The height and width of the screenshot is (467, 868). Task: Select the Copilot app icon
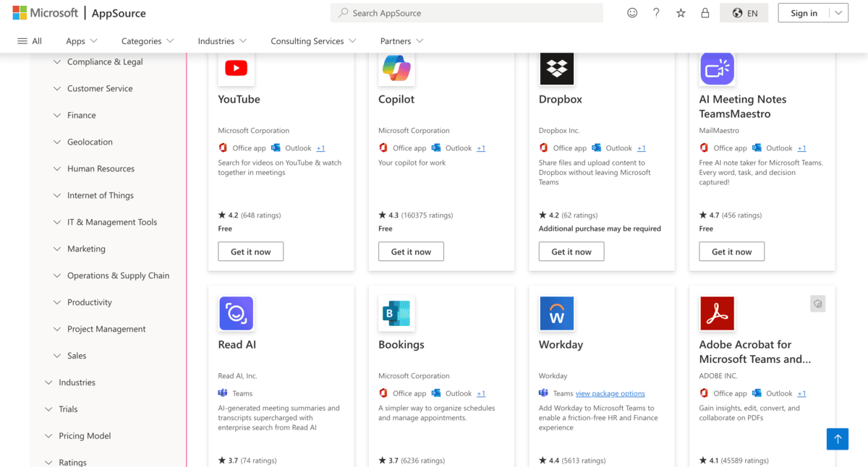[x=396, y=68]
